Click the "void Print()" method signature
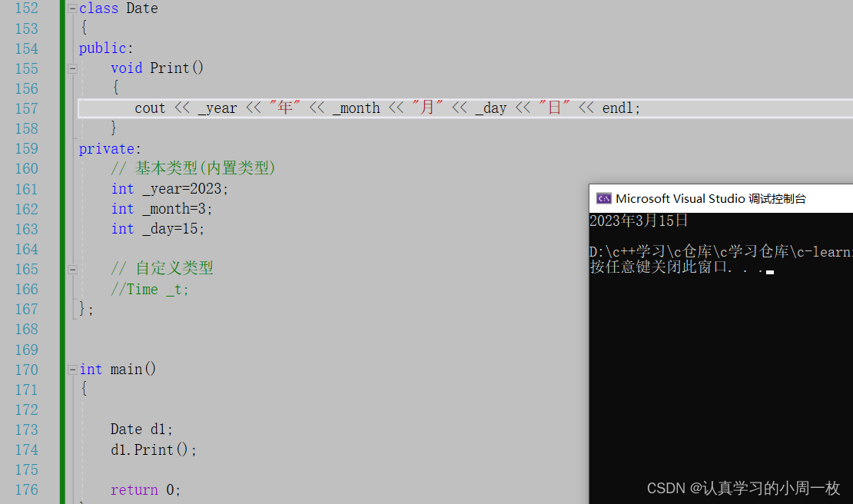 (x=158, y=68)
